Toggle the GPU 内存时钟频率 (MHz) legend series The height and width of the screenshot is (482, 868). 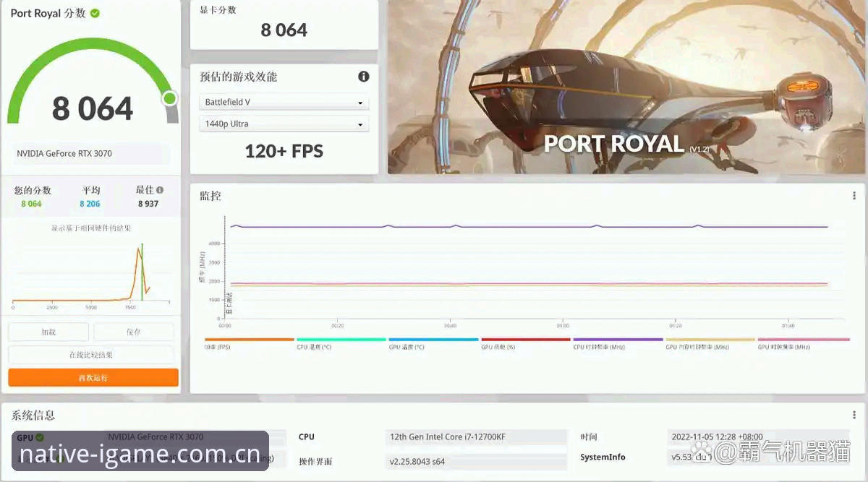click(x=710, y=343)
